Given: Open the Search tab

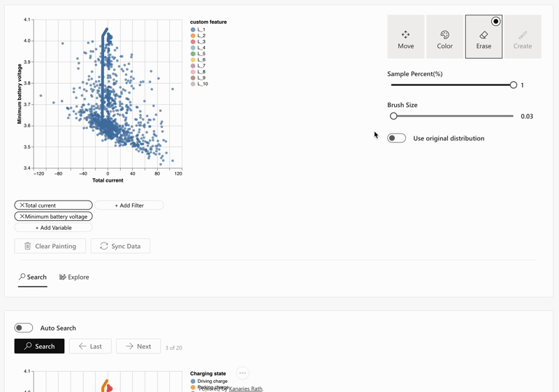Looking at the screenshot, I should (33, 277).
